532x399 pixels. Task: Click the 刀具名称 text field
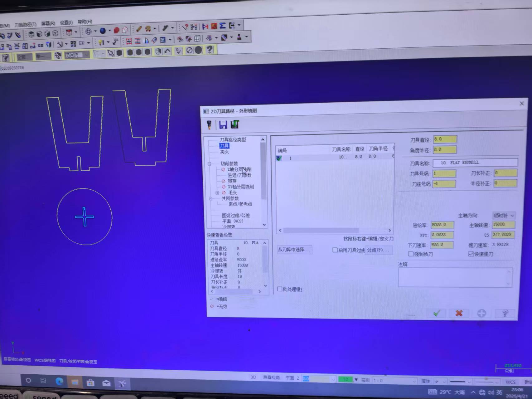coord(475,163)
